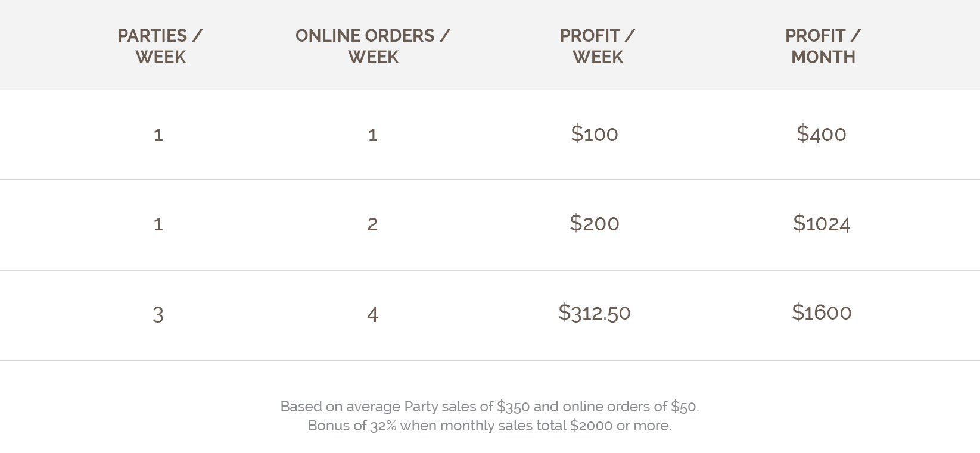The height and width of the screenshot is (453, 980).
Task: Click the parties value in the first row
Action: click(158, 135)
